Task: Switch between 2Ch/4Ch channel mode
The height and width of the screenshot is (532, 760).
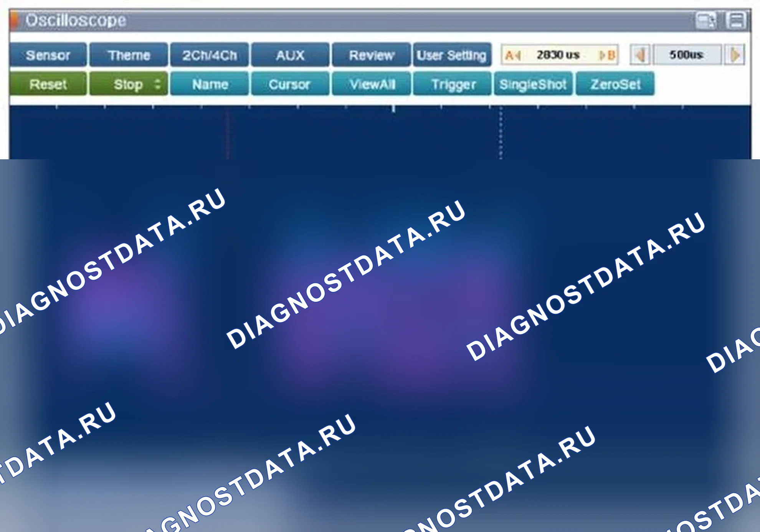Action: 210,55
